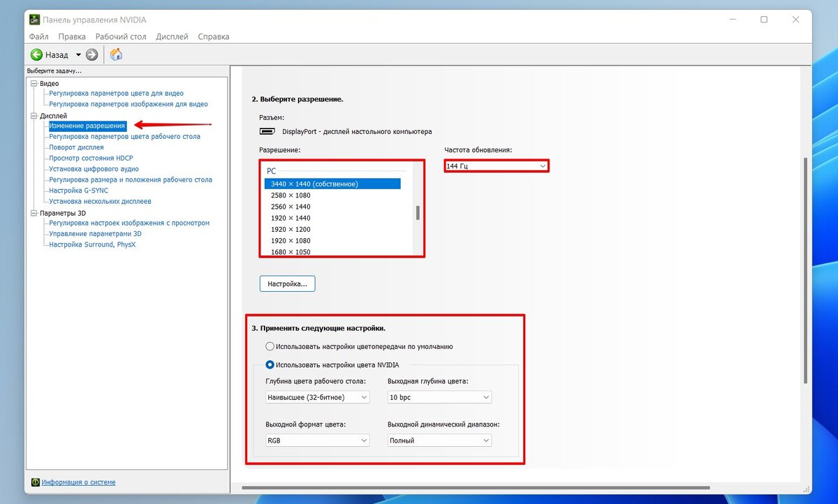Select Использовать настройки цветопередачи по умолчанию
Screen dimensions: 838x504
pyautogui.click(x=359, y=346)
